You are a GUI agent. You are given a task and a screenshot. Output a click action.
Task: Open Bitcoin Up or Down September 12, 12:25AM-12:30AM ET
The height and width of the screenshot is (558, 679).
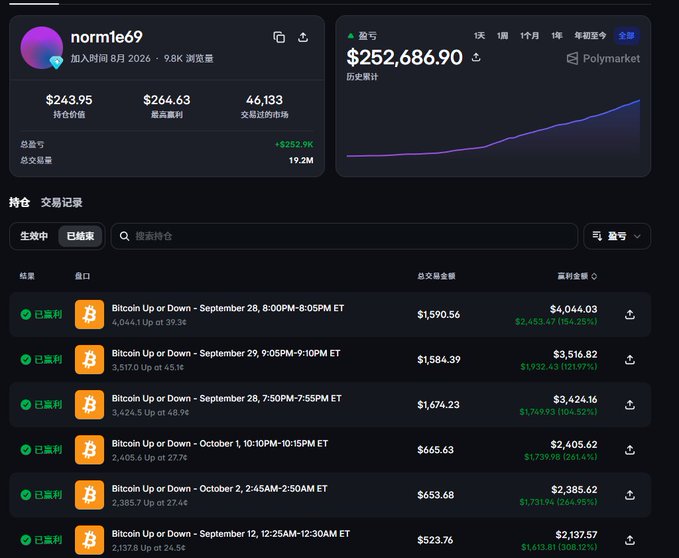pyautogui.click(x=231, y=534)
